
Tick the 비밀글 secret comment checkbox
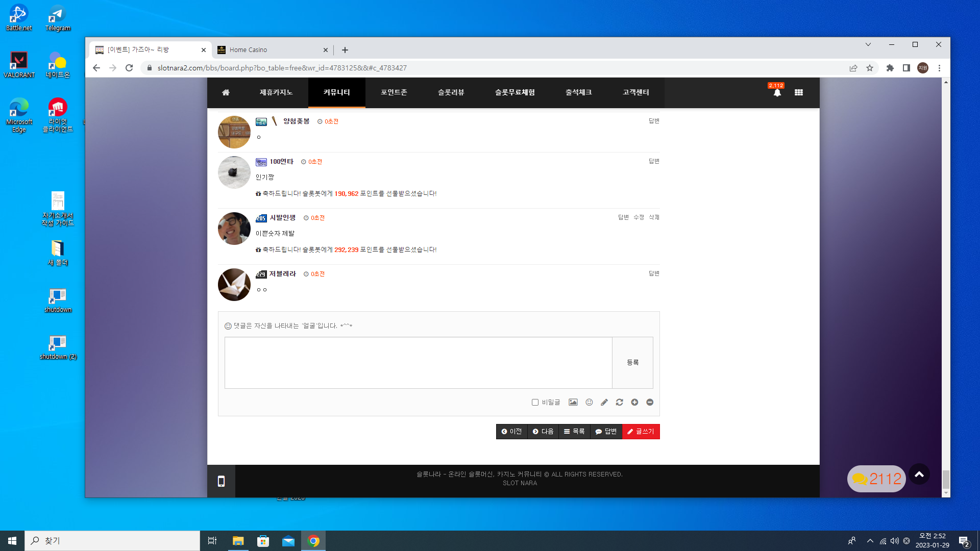[535, 403]
